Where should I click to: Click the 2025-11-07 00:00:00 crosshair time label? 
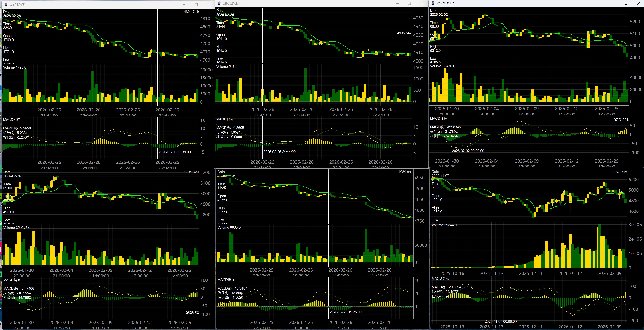click(501, 321)
